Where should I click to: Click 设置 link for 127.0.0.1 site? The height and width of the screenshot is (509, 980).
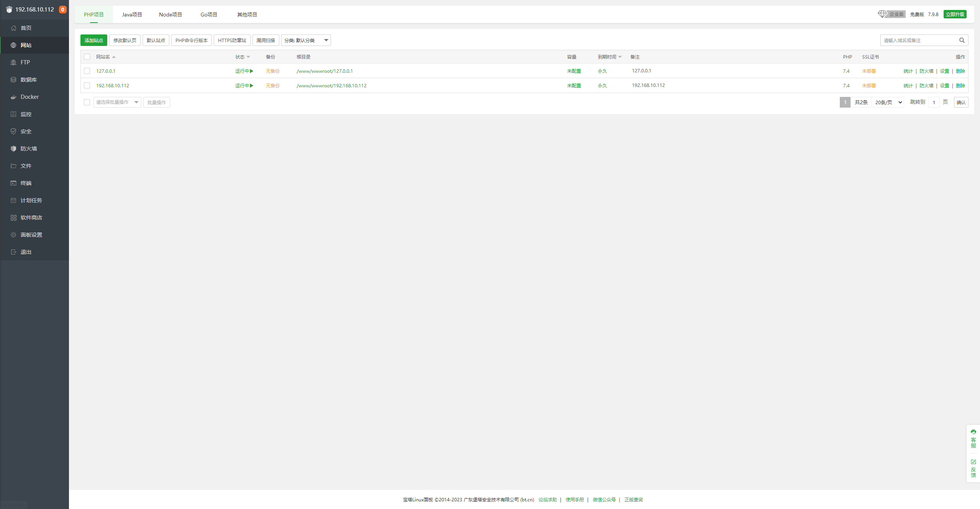[944, 71]
